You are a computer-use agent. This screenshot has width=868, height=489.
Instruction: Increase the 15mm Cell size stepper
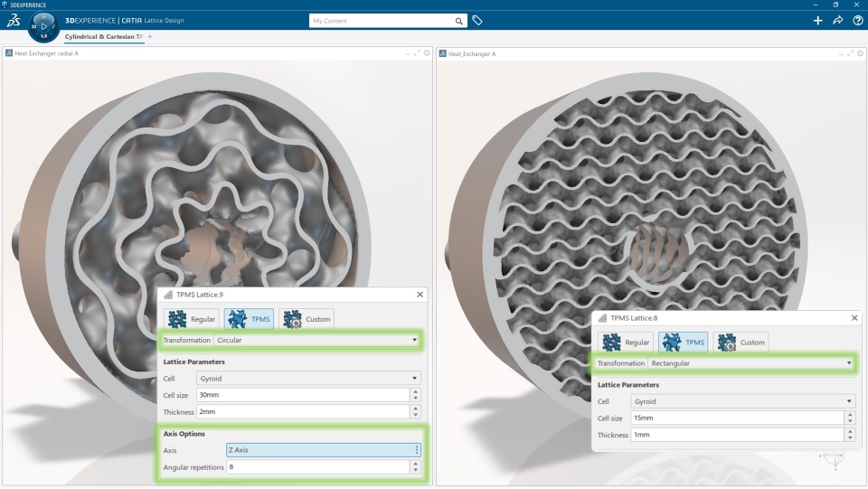pos(850,415)
